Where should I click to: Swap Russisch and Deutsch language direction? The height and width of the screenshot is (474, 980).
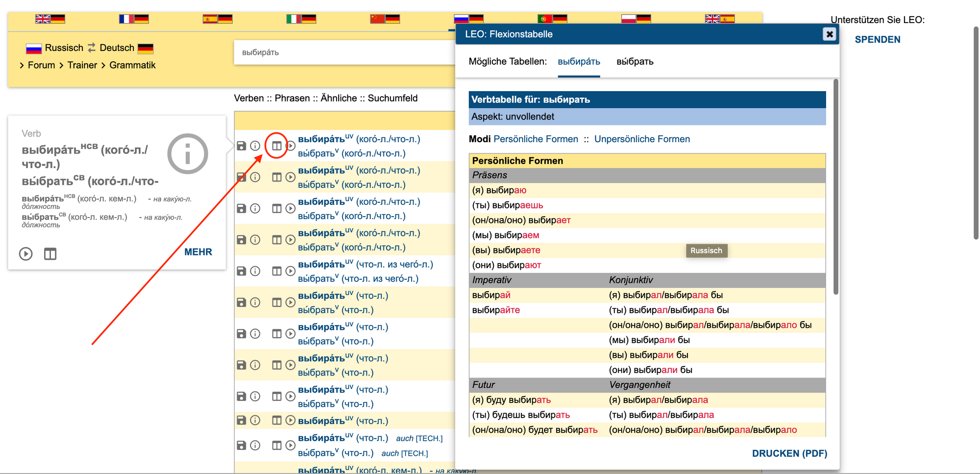92,48
